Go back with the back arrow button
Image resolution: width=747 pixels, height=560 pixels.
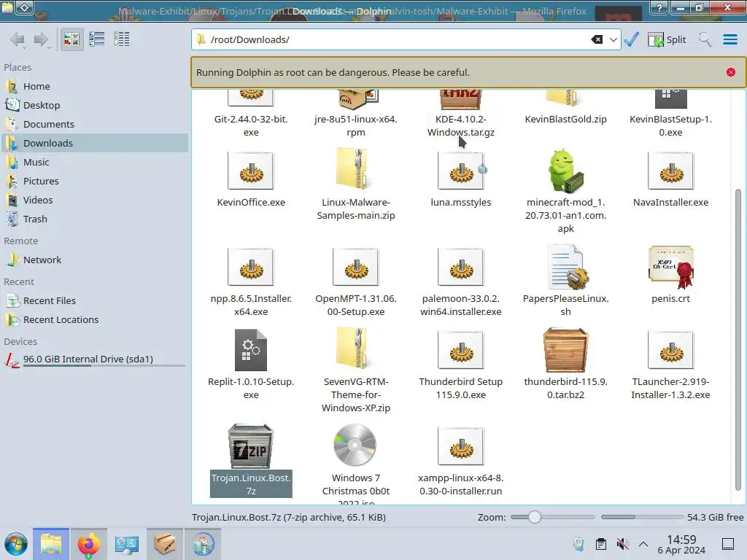[18, 39]
